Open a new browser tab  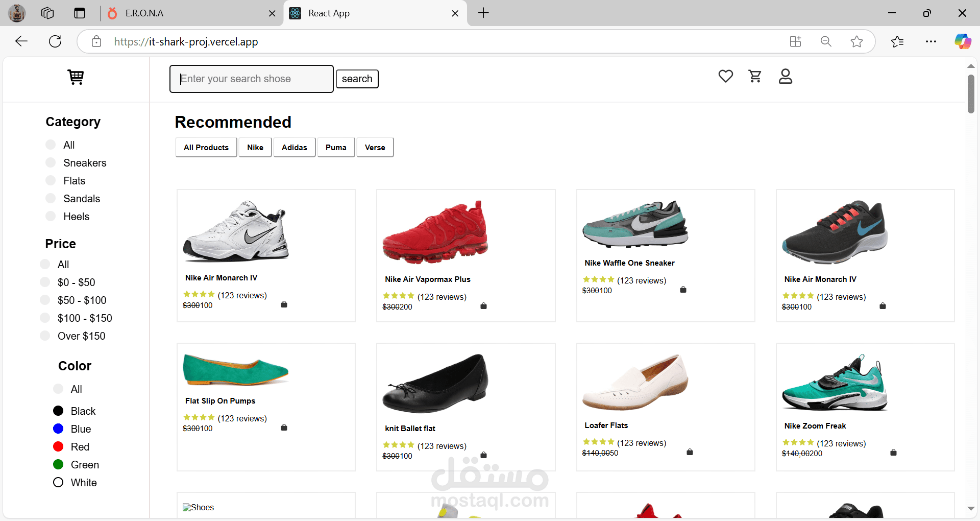(x=483, y=13)
